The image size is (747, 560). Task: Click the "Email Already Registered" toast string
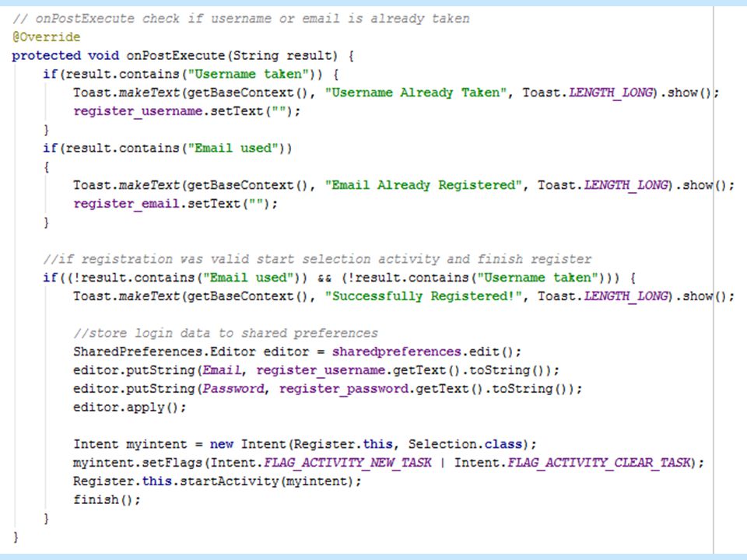tap(423, 185)
